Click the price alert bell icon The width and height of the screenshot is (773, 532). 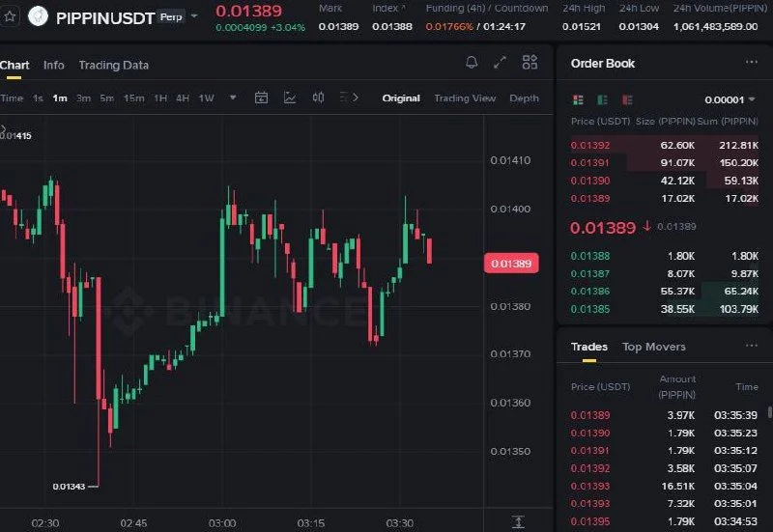pyautogui.click(x=472, y=62)
